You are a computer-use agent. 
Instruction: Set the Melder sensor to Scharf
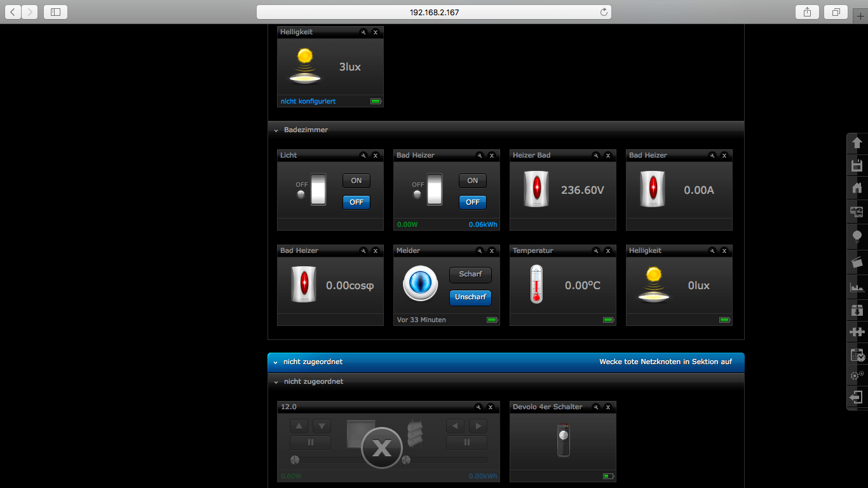coord(470,274)
